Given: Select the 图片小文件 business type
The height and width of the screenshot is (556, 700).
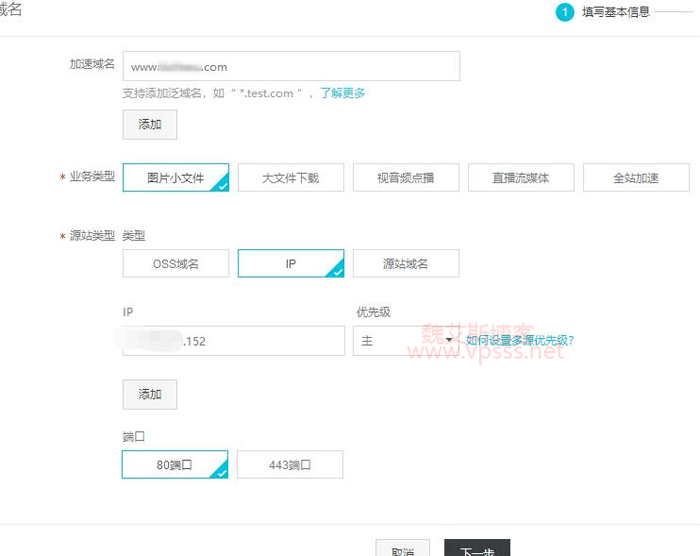Looking at the screenshot, I should [175, 178].
